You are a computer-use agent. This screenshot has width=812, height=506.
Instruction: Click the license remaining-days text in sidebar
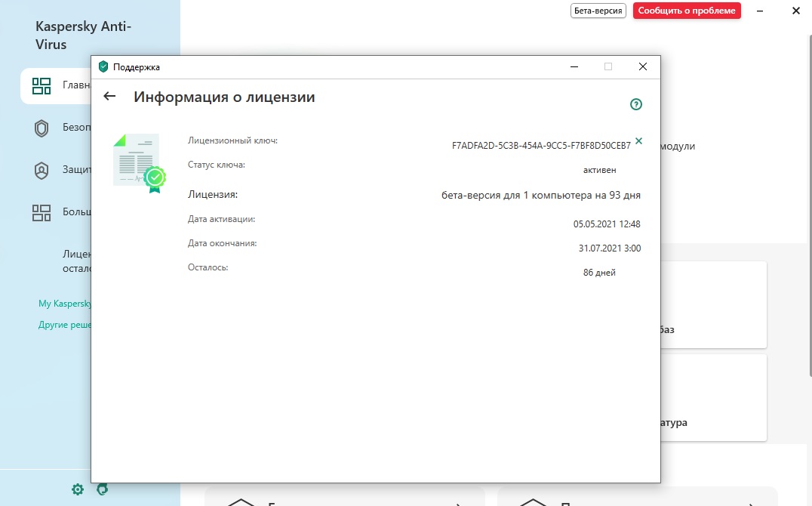click(x=76, y=261)
